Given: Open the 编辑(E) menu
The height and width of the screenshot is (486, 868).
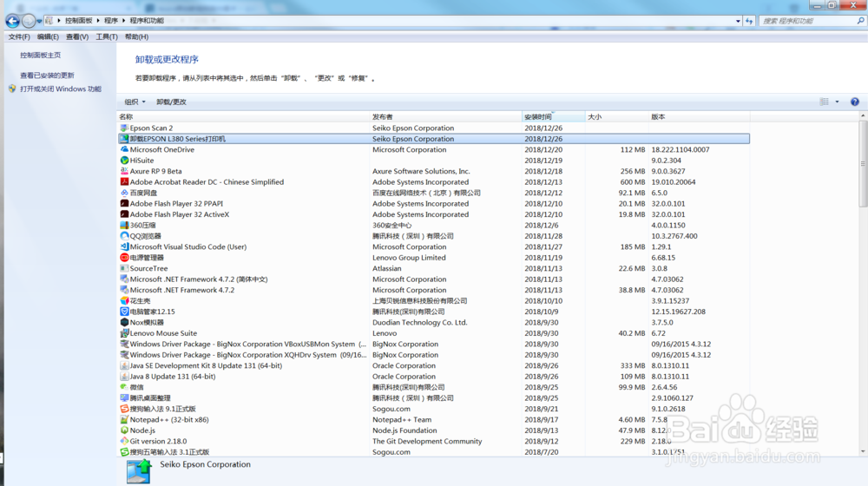Looking at the screenshot, I should click(x=48, y=37).
